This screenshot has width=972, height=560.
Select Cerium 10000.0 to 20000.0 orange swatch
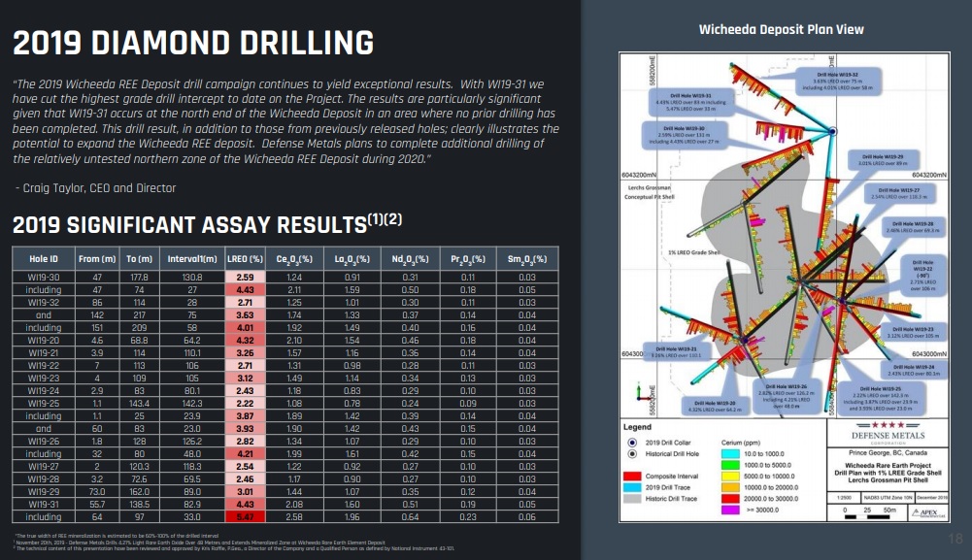click(x=730, y=487)
